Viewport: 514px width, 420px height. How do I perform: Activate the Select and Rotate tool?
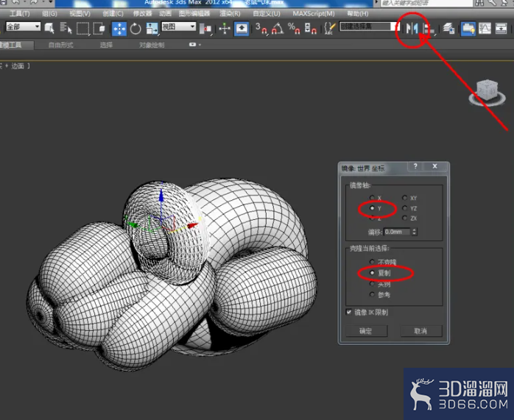pos(135,29)
